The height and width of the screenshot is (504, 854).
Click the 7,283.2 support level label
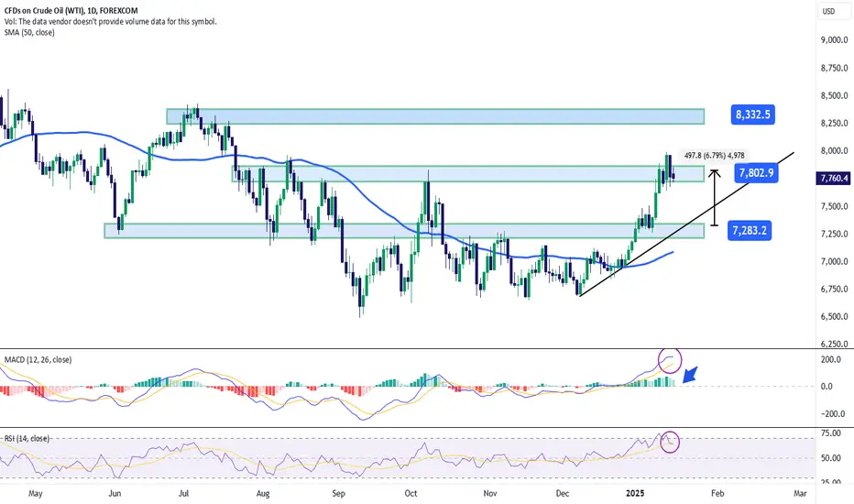(x=750, y=231)
